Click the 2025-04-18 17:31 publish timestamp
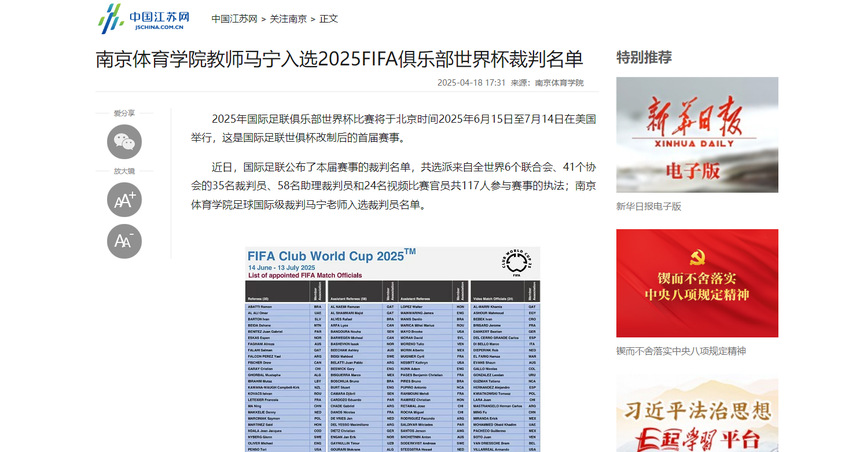The height and width of the screenshot is (452, 848). 472,83
